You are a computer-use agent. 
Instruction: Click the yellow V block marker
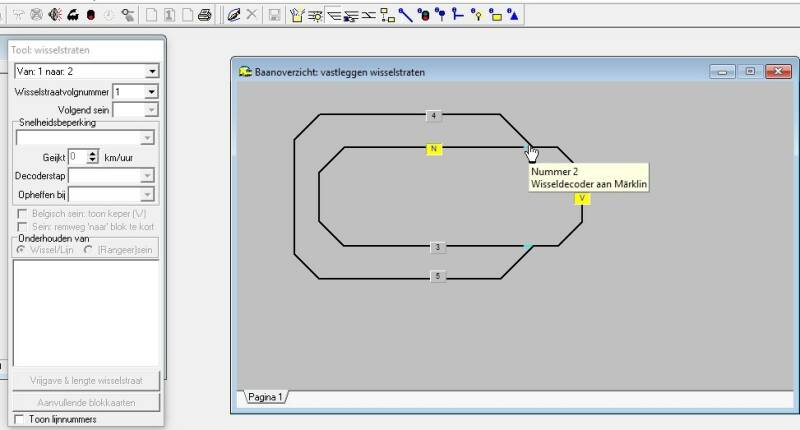[x=582, y=198]
